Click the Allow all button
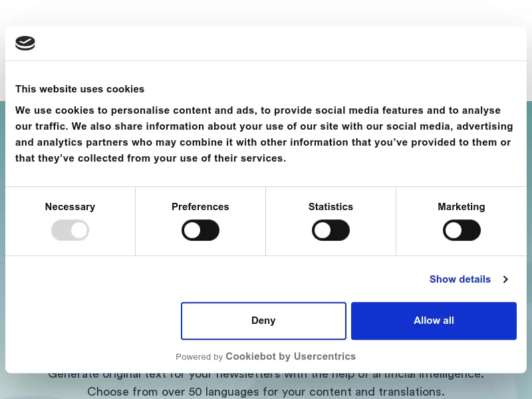Image resolution: width=532 pixels, height=399 pixels. pos(434,321)
